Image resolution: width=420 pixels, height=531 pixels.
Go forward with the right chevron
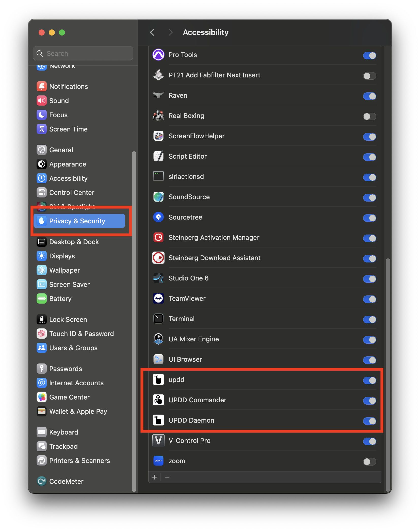[170, 32]
